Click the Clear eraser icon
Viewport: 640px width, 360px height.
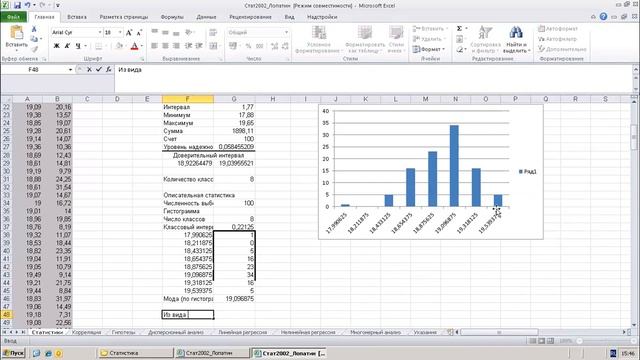pyautogui.click(x=460, y=49)
